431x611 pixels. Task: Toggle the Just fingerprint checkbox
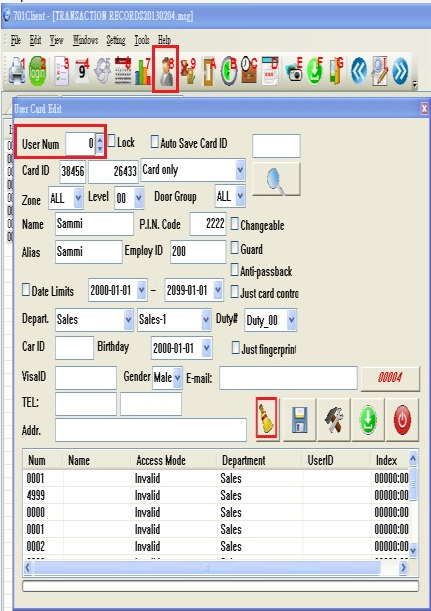tap(235, 348)
